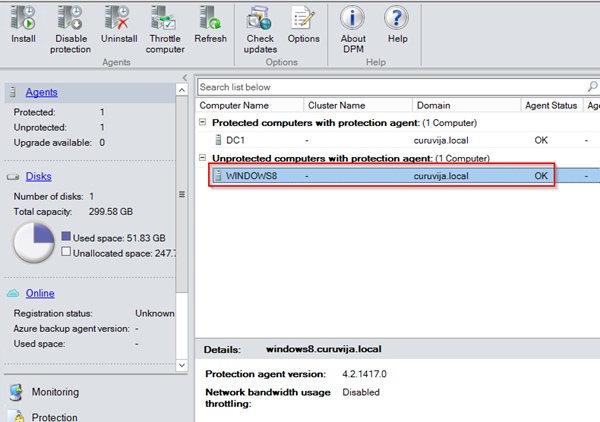The image size is (600, 422).
Task: Open the Disks link
Action: pos(39,176)
